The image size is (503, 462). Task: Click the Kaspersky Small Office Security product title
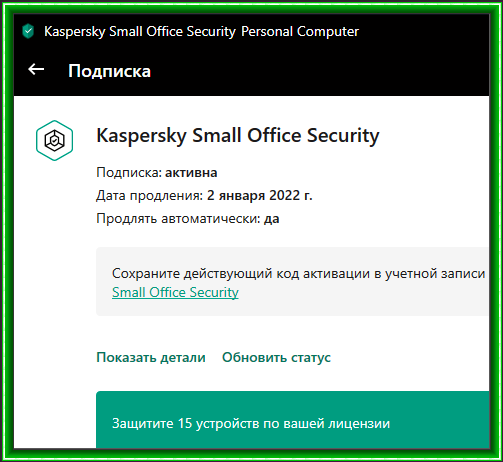point(238,136)
